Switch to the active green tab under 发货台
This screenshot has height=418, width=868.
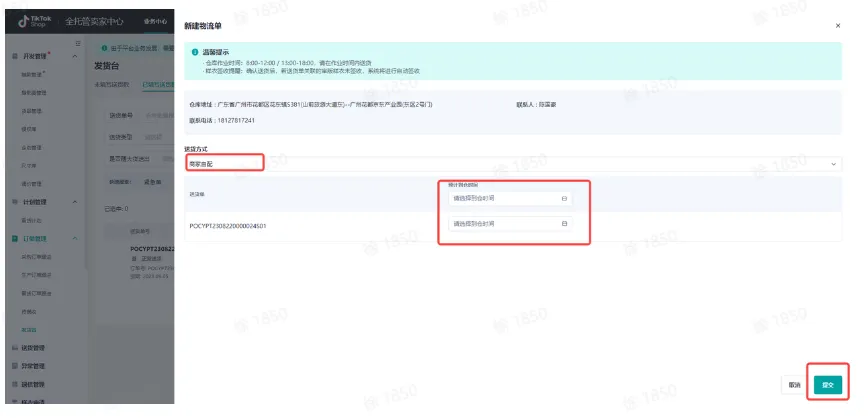pos(158,85)
